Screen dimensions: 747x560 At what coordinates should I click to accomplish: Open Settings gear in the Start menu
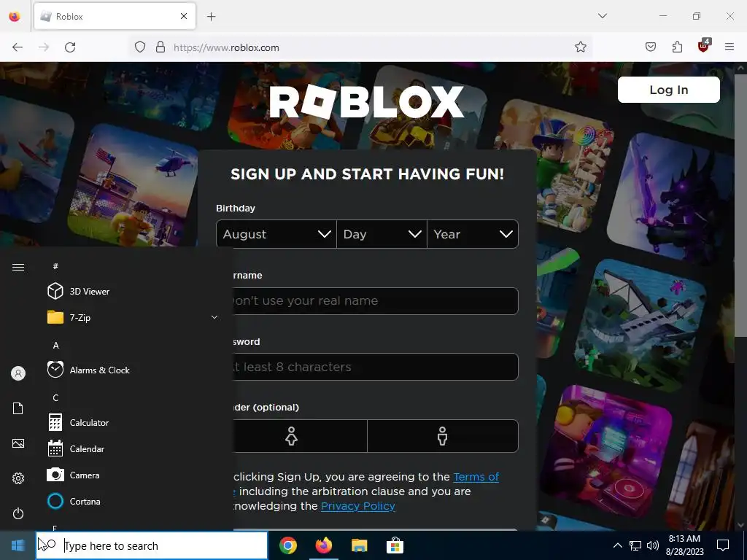[18, 478]
